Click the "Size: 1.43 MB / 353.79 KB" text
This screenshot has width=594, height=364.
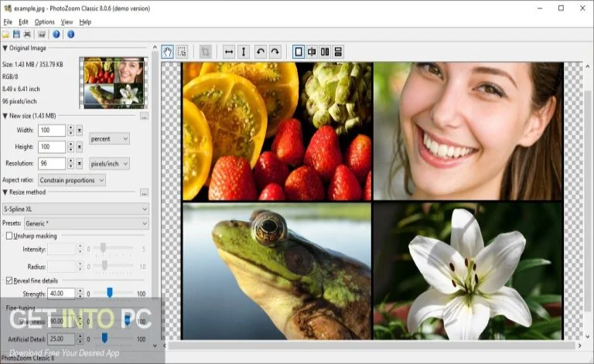[32, 64]
